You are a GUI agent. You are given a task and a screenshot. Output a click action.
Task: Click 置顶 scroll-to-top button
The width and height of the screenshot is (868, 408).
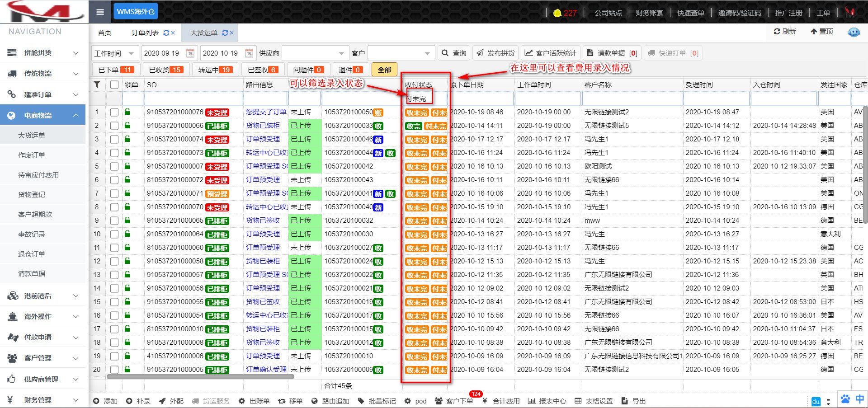tap(821, 32)
